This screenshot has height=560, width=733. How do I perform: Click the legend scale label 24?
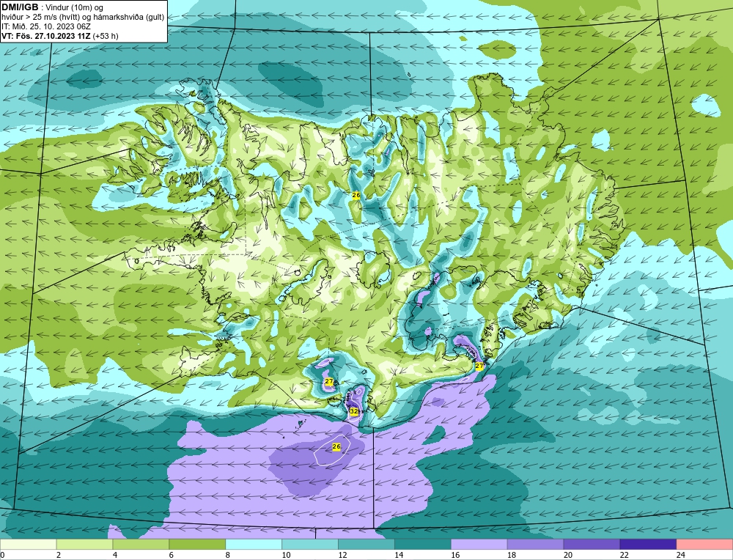click(x=681, y=555)
